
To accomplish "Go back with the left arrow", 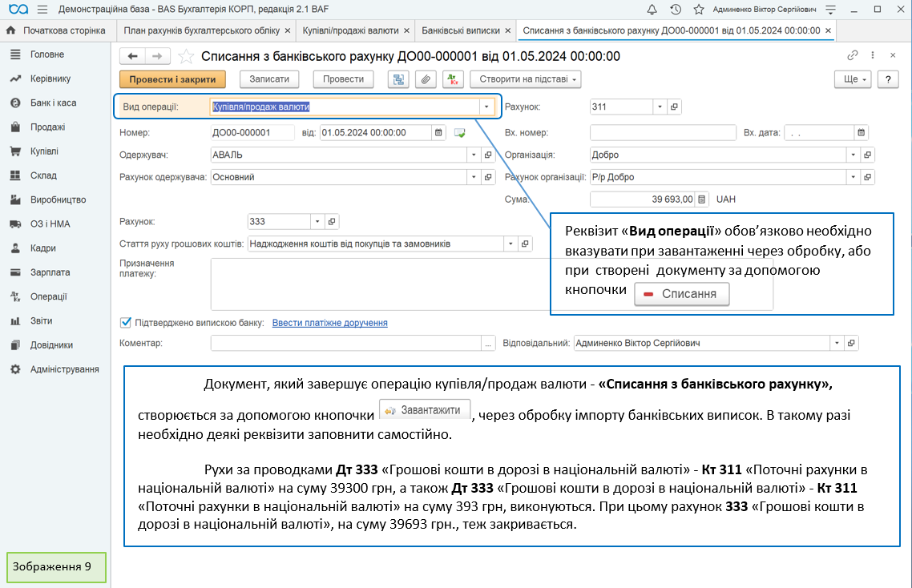I will pos(132,56).
